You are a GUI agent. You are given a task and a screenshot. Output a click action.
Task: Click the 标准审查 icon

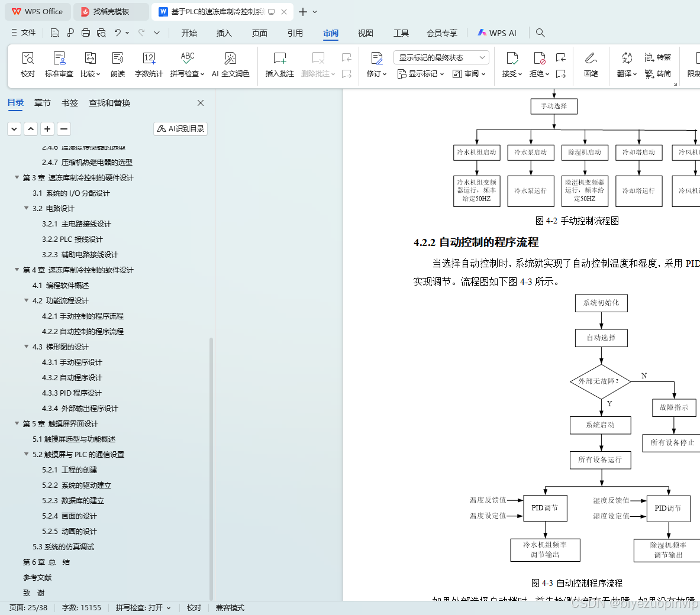(59, 59)
